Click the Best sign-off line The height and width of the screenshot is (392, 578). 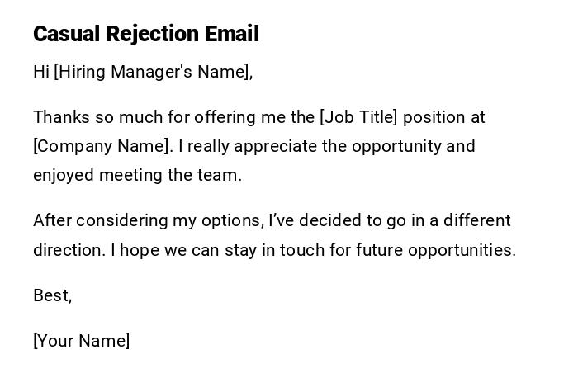tap(52, 295)
